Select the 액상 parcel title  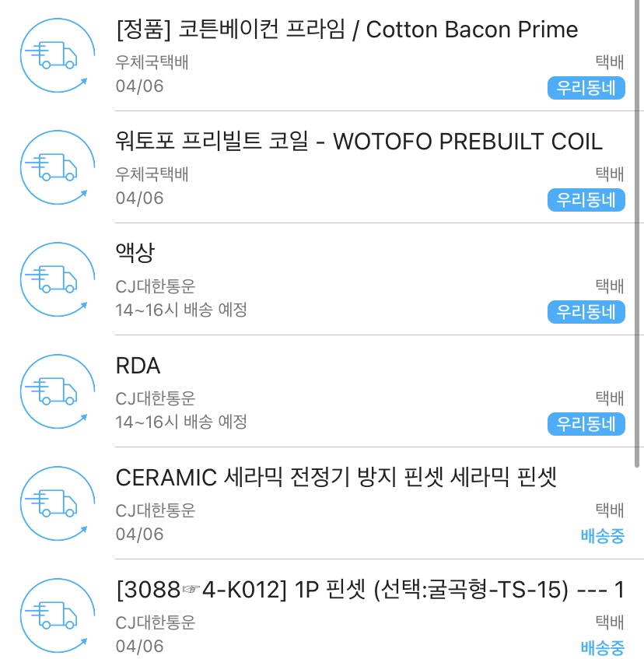coord(135,254)
